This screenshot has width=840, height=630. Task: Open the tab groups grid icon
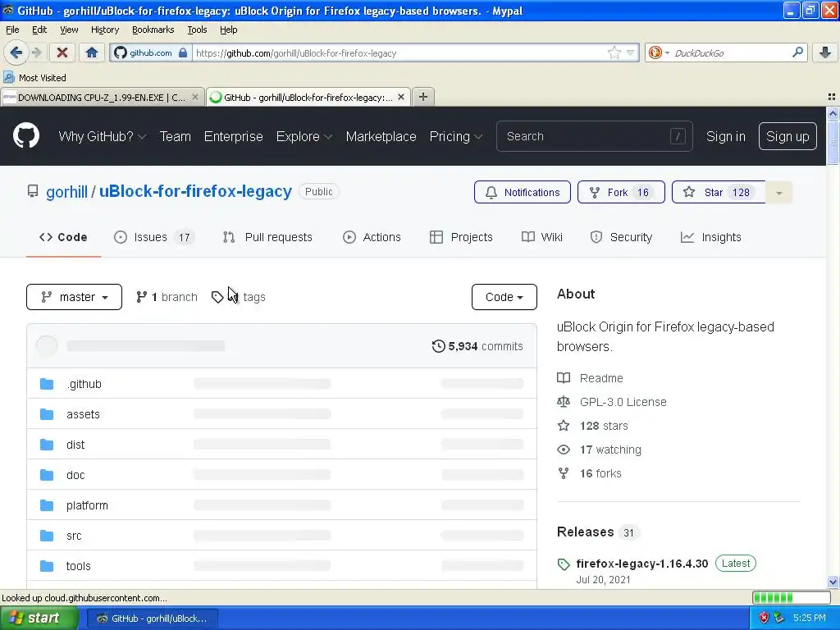coord(832,97)
